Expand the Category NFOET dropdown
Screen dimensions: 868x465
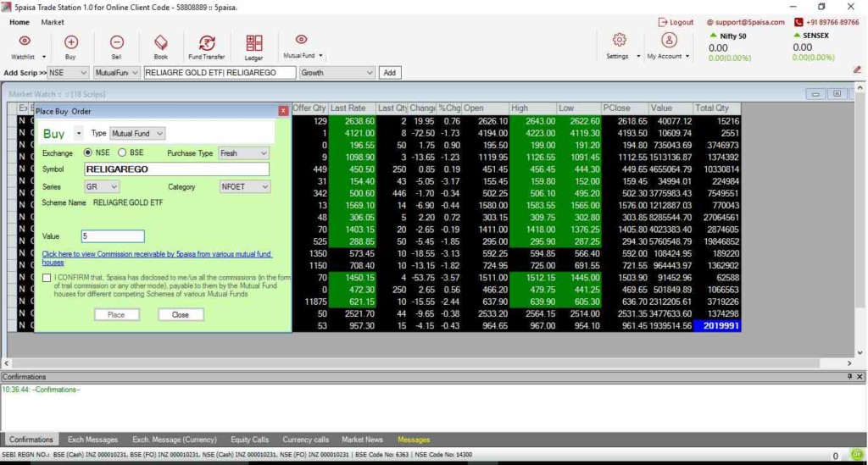(244, 186)
